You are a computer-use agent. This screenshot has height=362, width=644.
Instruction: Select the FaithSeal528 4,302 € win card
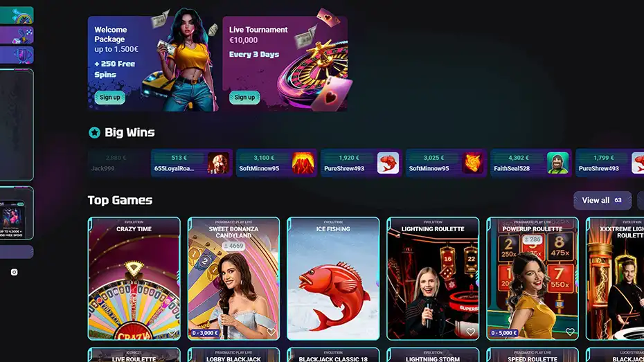[531, 163]
